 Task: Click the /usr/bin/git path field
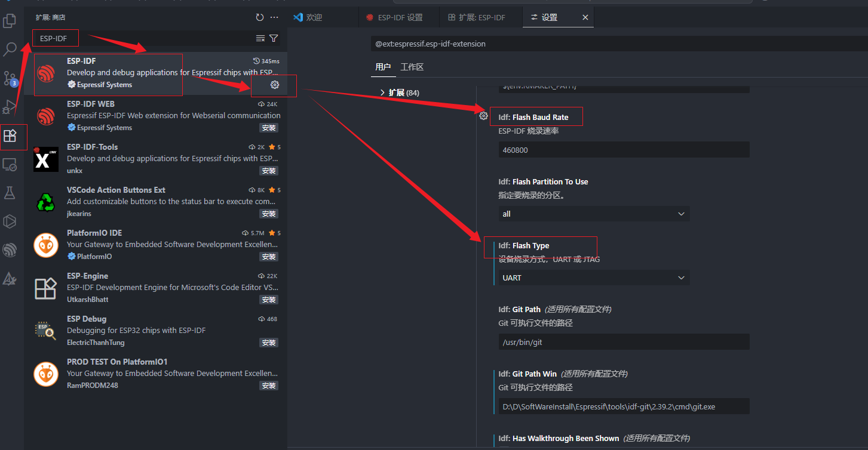click(624, 342)
